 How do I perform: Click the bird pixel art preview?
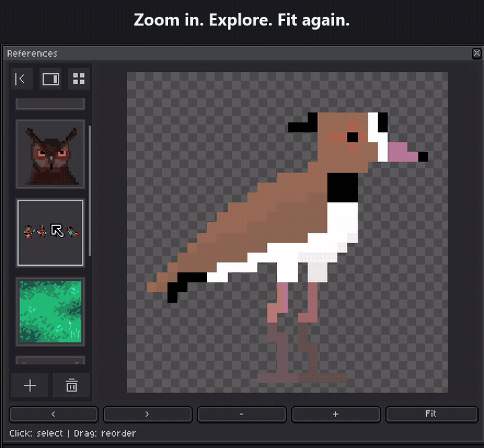288,232
